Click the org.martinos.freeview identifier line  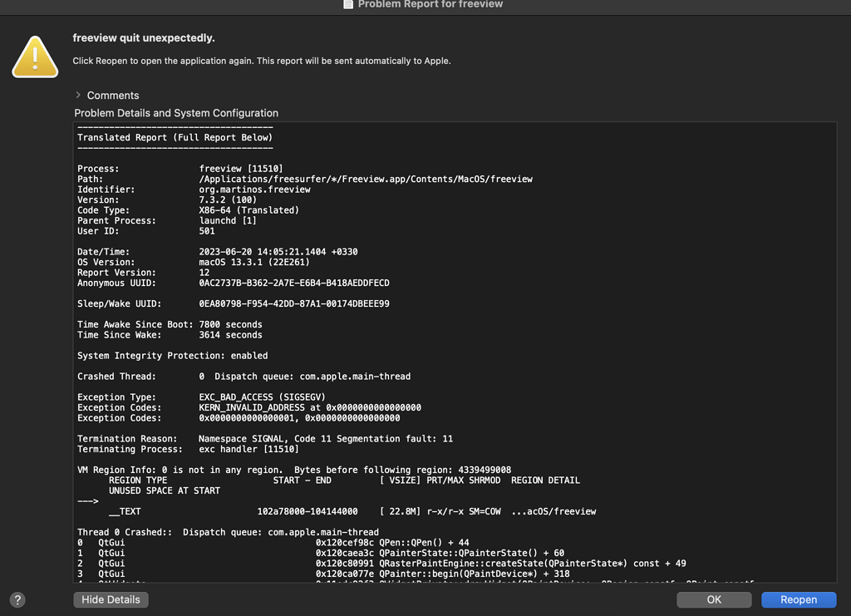click(x=254, y=190)
